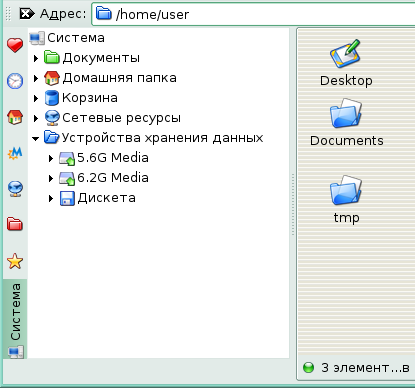Viewport: 415px width, 388px height.
Task: Select the Домашняя папка label
Action: (x=119, y=78)
